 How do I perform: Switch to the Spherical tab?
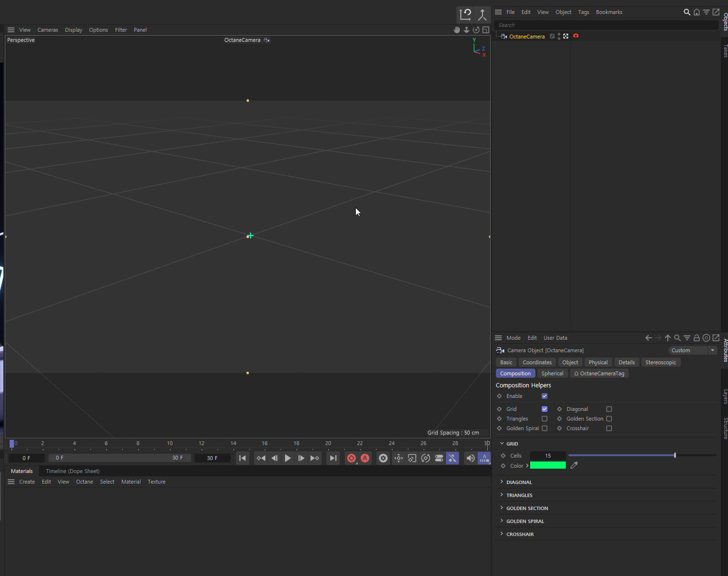click(552, 373)
